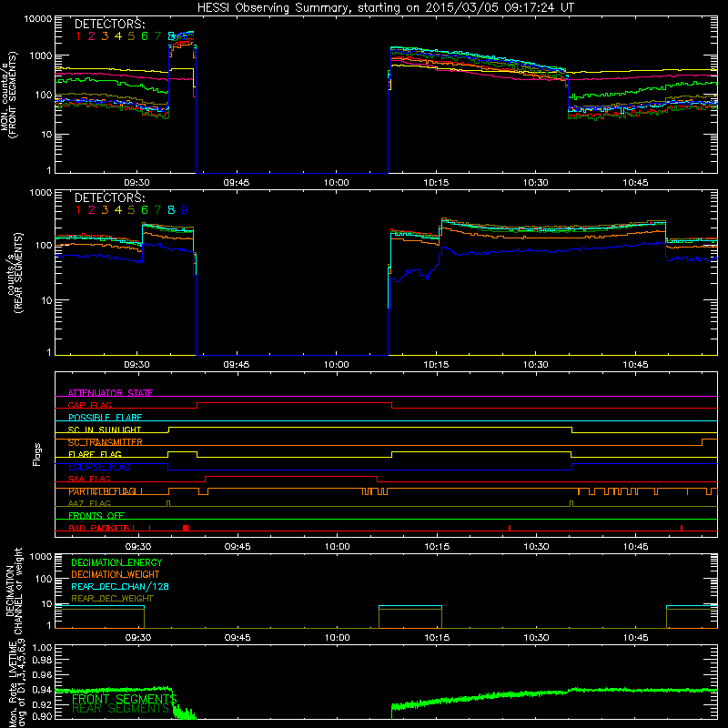
Task: Click the 10:45 tick under front segments plot
Action: tap(635, 183)
